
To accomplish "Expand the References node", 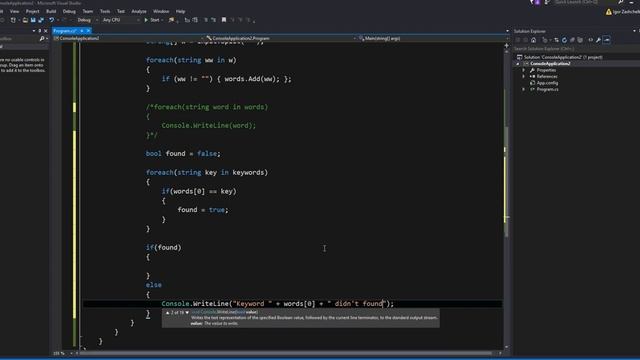I will [x=524, y=76].
